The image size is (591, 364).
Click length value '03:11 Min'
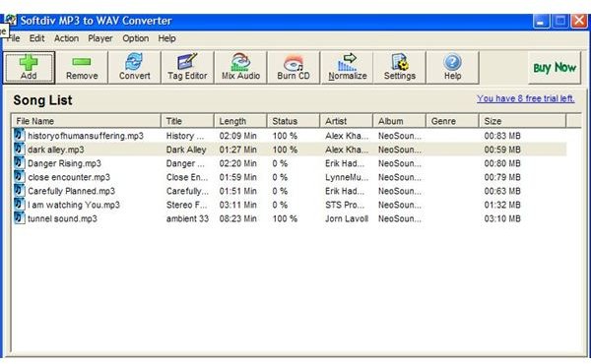coord(237,205)
